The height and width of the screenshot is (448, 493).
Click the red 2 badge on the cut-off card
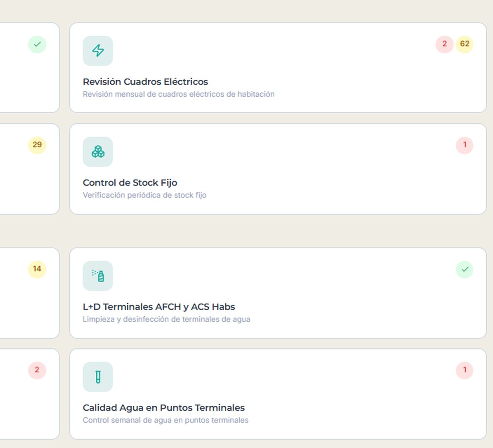coord(37,370)
